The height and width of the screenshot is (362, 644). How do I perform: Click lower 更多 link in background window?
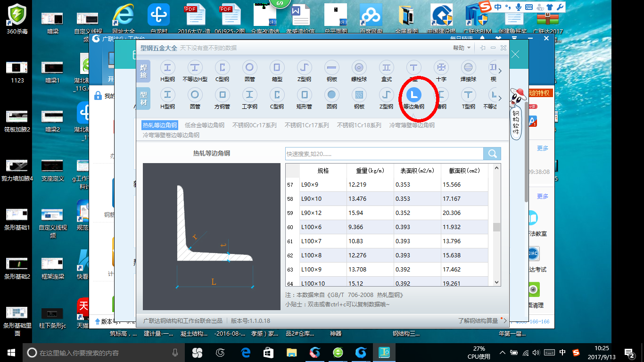pyautogui.click(x=543, y=197)
